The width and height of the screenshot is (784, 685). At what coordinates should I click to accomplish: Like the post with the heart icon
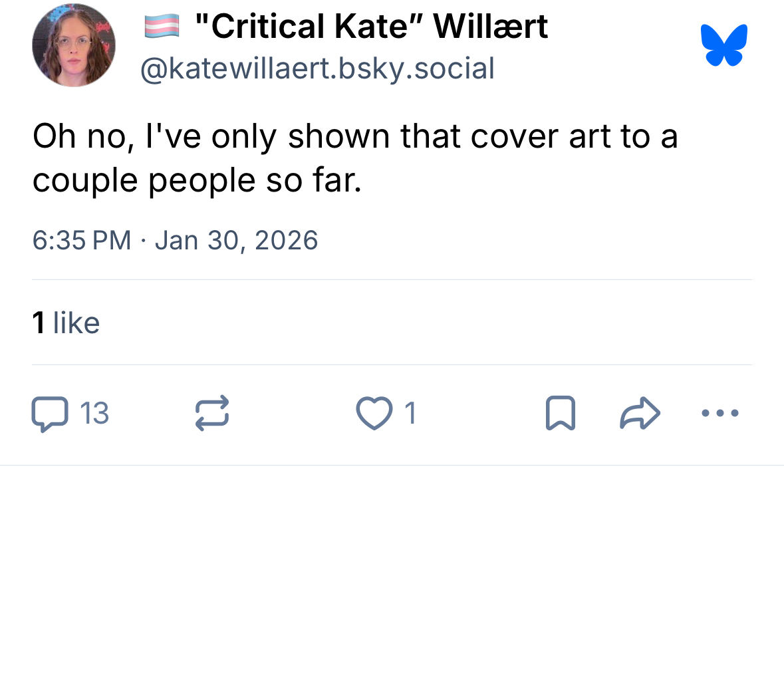pos(374,413)
